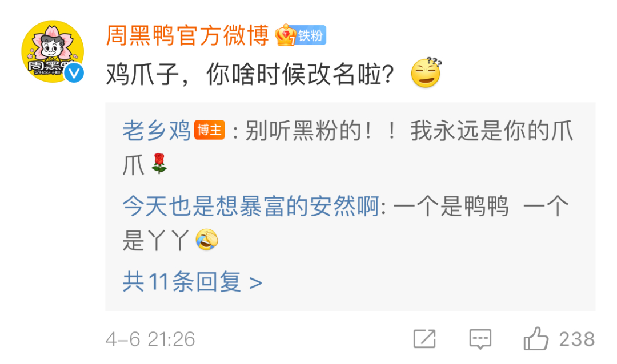Expand 共11条回复 replies list
Screen dimensions: 617x364
coord(192,281)
